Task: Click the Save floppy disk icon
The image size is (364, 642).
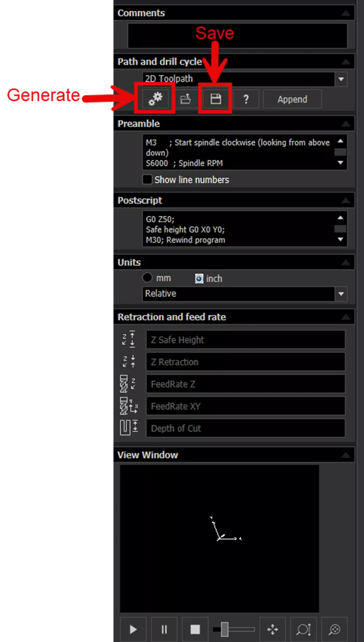Action: [x=216, y=99]
